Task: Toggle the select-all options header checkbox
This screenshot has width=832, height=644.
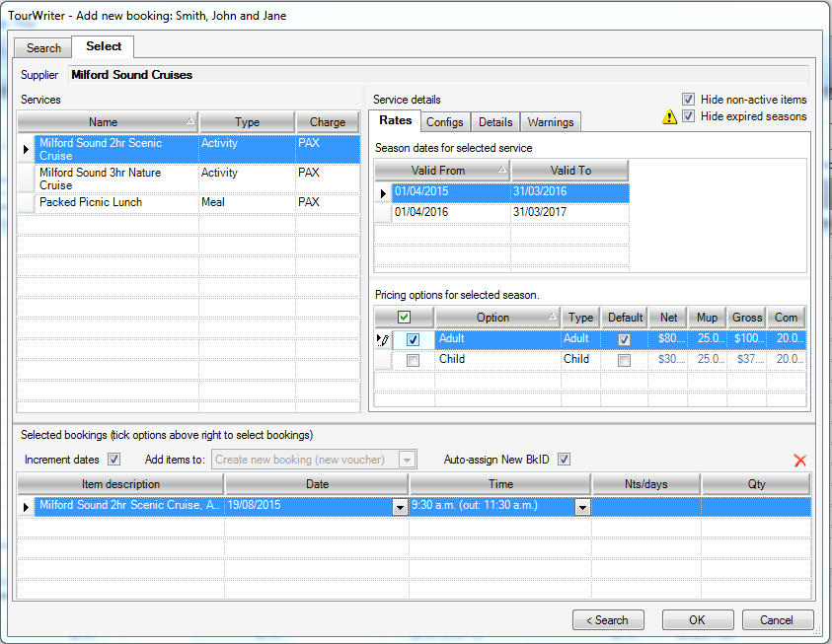Action: pyautogui.click(x=405, y=318)
